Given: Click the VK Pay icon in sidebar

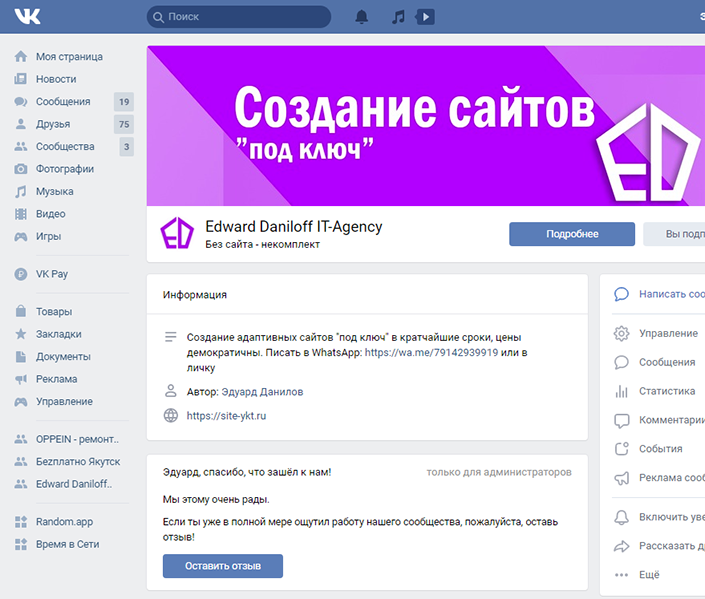Looking at the screenshot, I should pyautogui.click(x=21, y=274).
